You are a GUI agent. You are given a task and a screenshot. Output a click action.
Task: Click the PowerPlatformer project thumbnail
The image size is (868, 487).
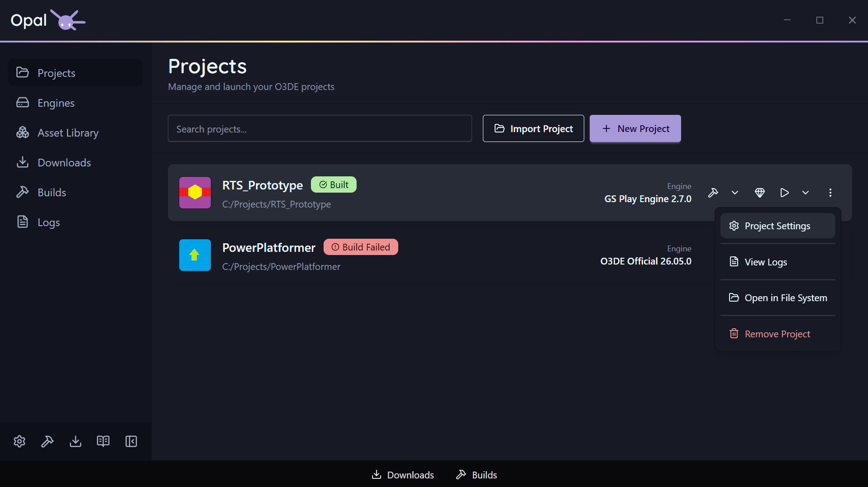(195, 255)
